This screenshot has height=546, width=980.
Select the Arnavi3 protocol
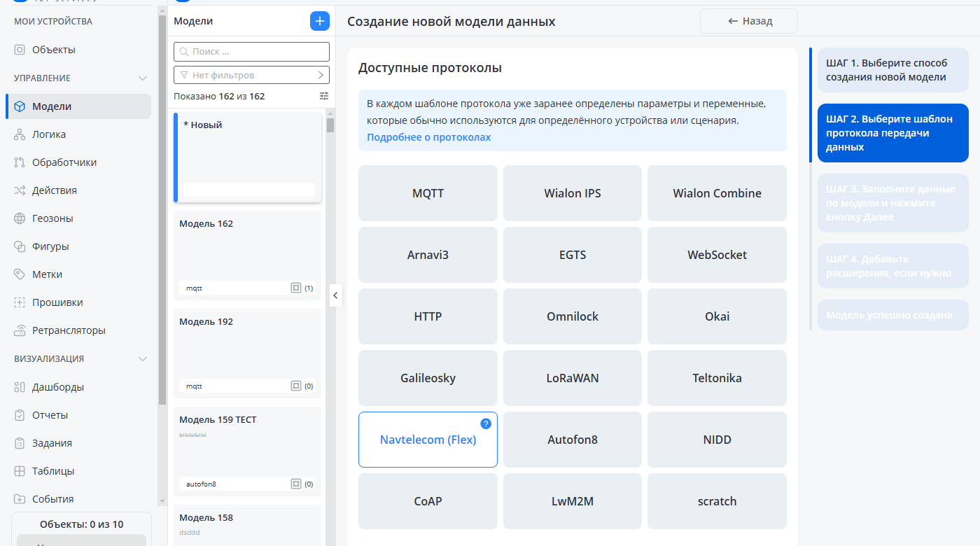coord(428,255)
